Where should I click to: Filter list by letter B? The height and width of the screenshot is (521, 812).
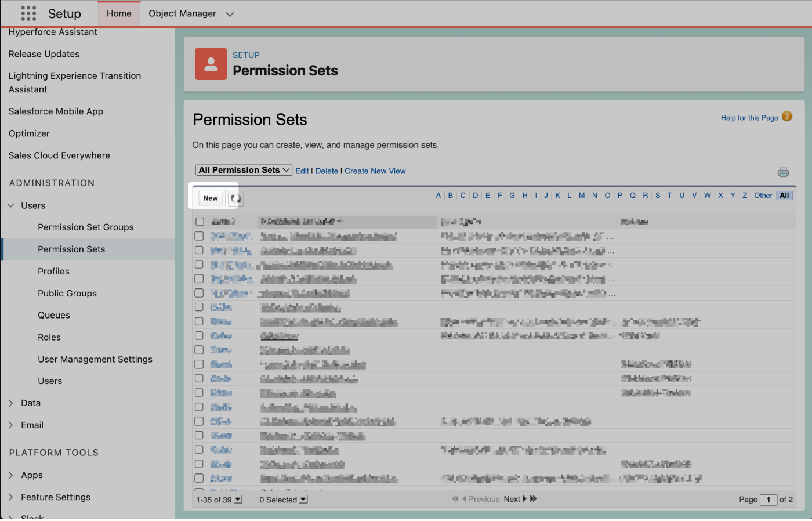(x=451, y=196)
